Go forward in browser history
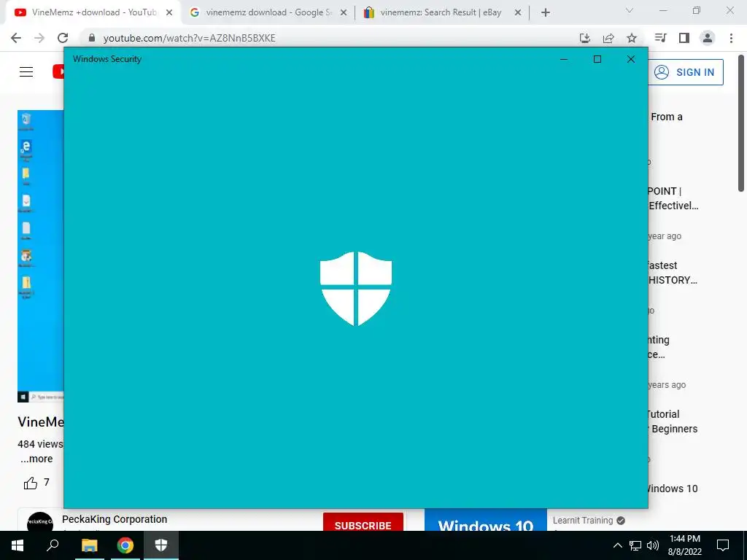Screen dimensions: 747x560 point(39,38)
